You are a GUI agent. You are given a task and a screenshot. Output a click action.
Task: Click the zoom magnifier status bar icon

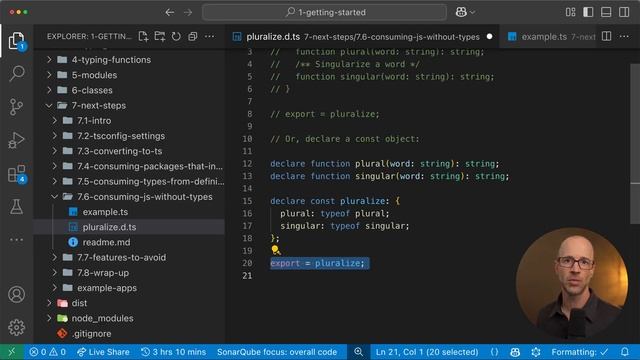pos(358,352)
